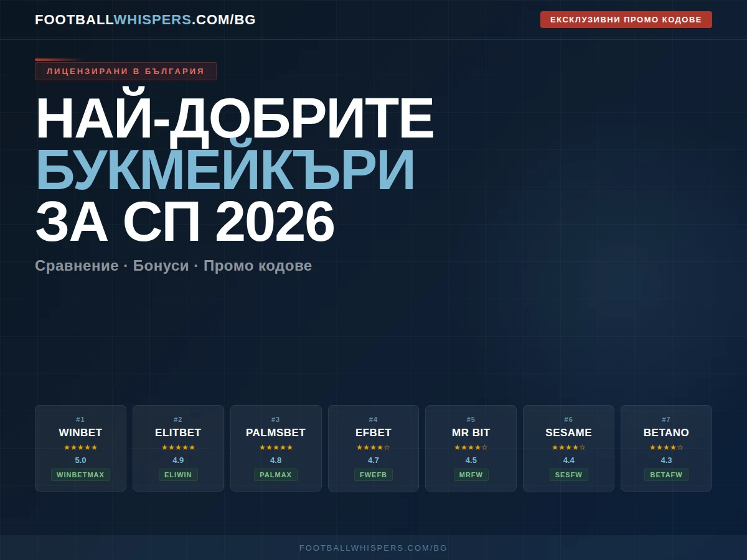The image size is (747, 560).
Task: Click the 4.7 rating of EFBET
Action: click(374, 460)
